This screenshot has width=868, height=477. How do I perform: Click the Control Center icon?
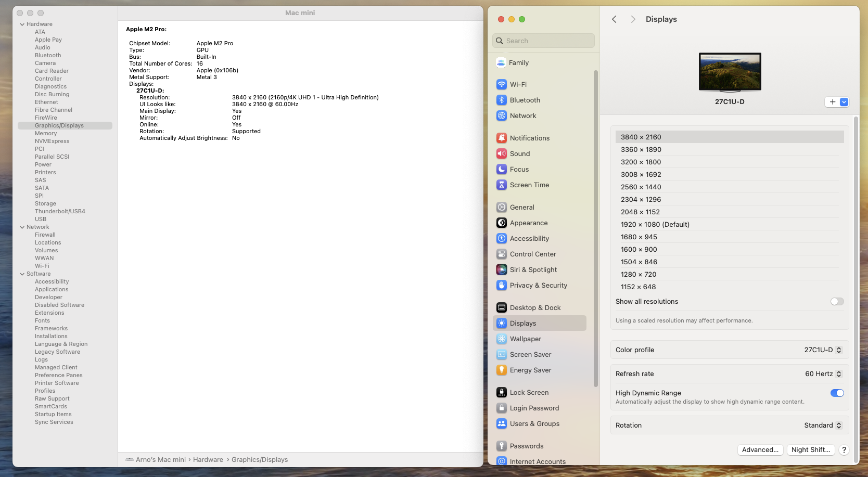(502, 254)
